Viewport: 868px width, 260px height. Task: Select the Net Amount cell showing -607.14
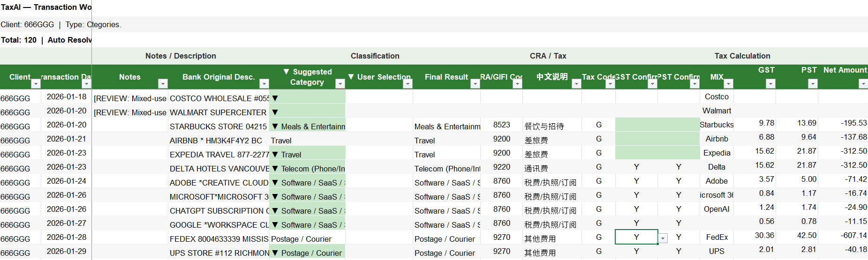[844, 236]
